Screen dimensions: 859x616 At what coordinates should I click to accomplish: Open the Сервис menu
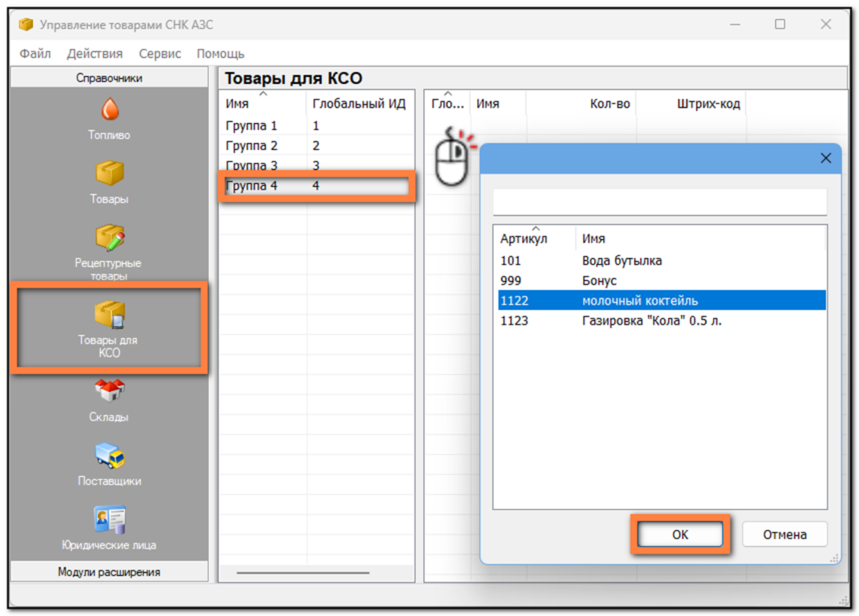(x=160, y=54)
